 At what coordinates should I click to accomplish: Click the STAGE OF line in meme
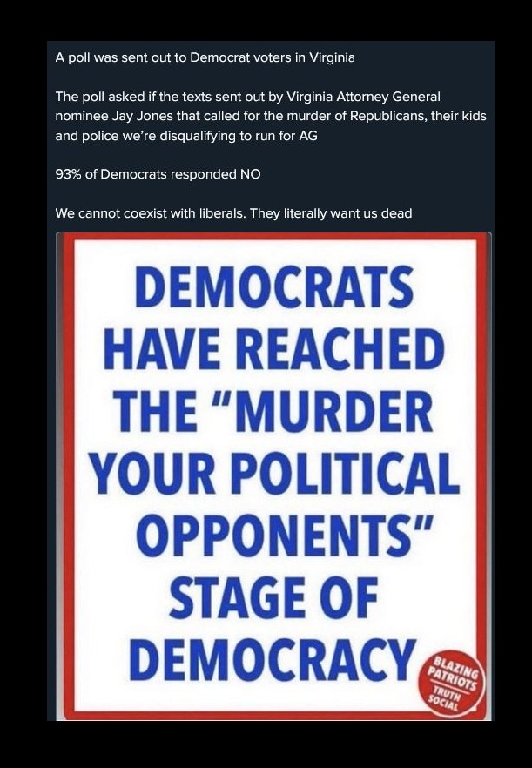pyautogui.click(x=274, y=597)
